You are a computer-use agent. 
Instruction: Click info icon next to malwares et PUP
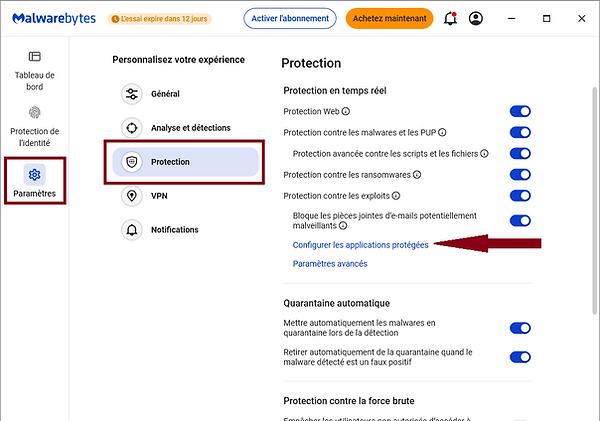pos(442,132)
